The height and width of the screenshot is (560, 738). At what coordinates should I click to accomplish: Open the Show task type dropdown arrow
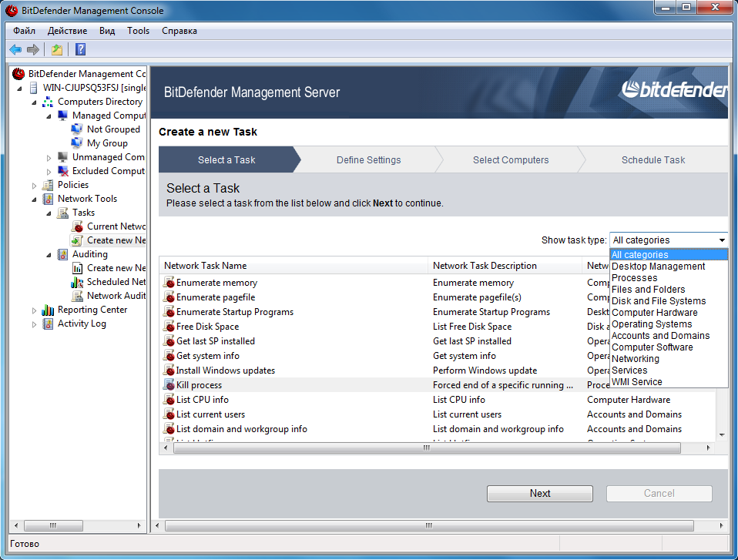point(722,240)
